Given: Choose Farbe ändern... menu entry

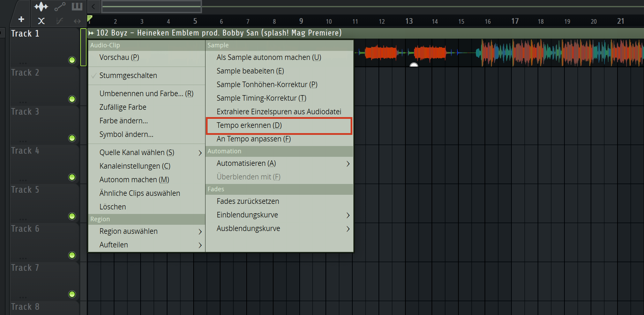Looking at the screenshot, I should pyautogui.click(x=147, y=121).
